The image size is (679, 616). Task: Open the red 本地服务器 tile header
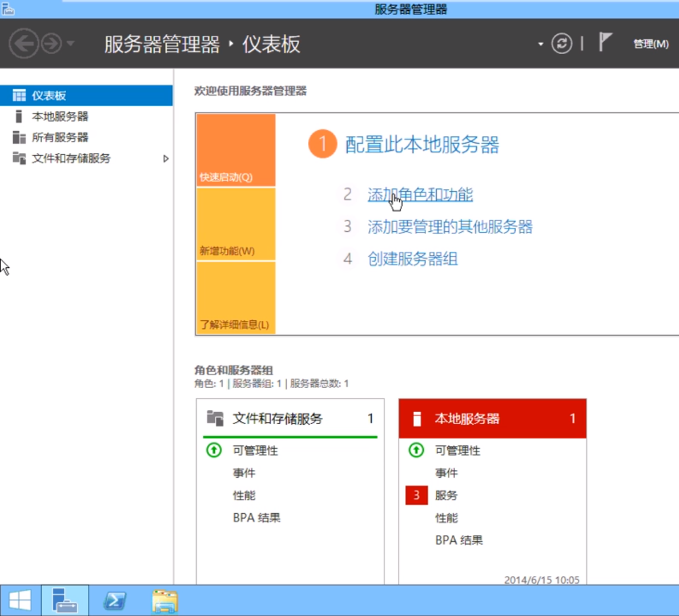click(492, 418)
